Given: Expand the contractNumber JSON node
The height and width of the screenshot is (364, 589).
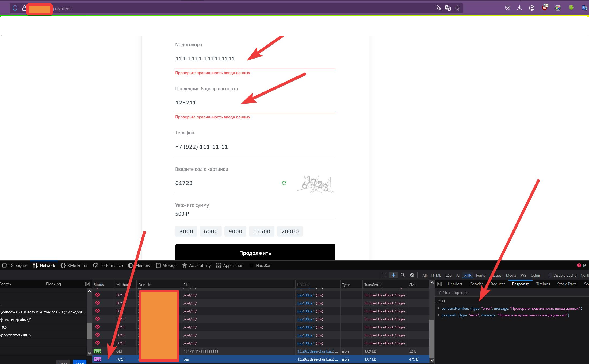Looking at the screenshot, I should (x=438, y=308).
